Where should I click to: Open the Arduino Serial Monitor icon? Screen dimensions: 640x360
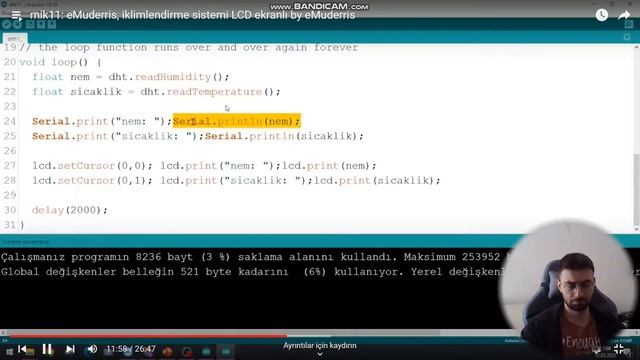[629, 24]
